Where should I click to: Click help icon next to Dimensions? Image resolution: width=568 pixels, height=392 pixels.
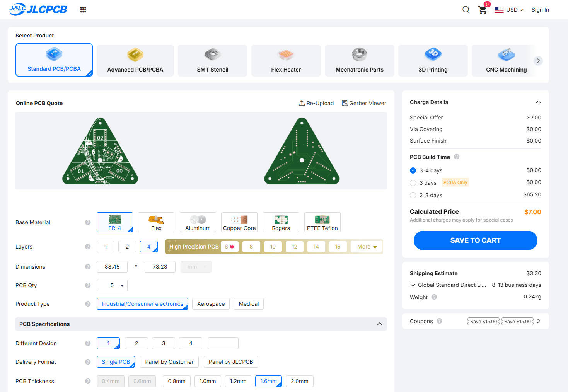click(x=88, y=267)
